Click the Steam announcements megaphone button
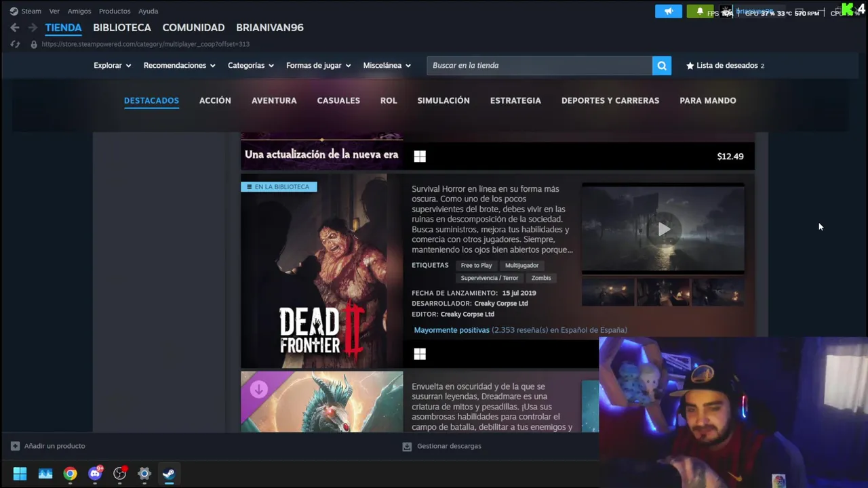Viewport: 868px width, 488px height. pos(668,12)
